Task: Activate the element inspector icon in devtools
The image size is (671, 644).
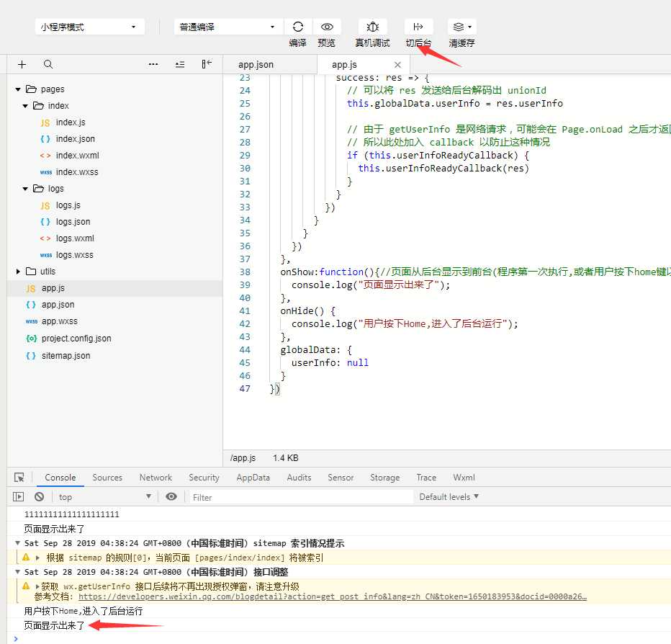Action: click(19, 478)
